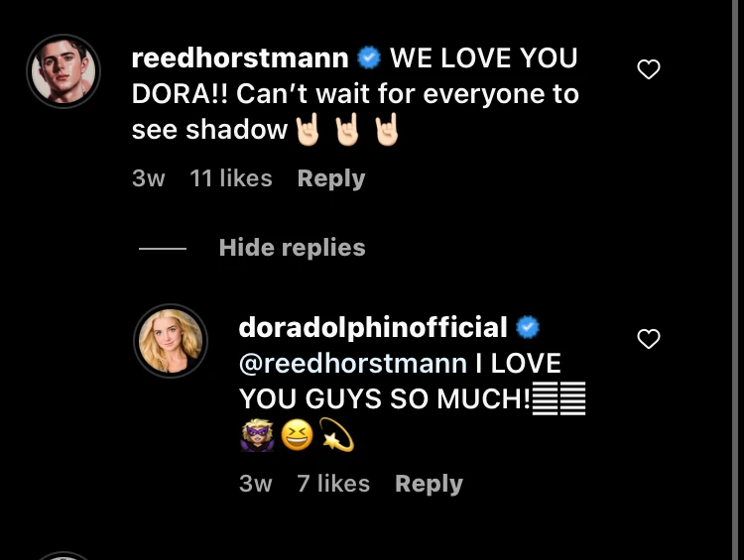Image resolution: width=744 pixels, height=560 pixels.
Task: Click the dash line beside Hide replies
Action: (x=163, y=249)
